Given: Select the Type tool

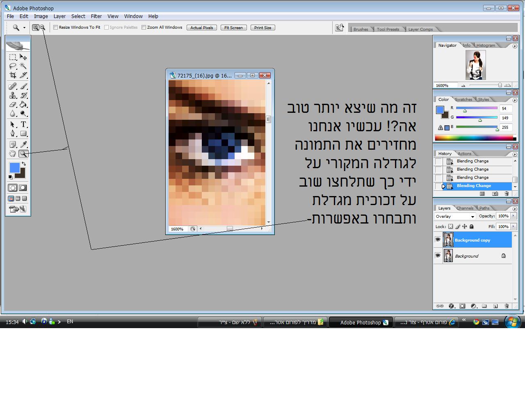Looking at the screenshot, I should 23,124.
